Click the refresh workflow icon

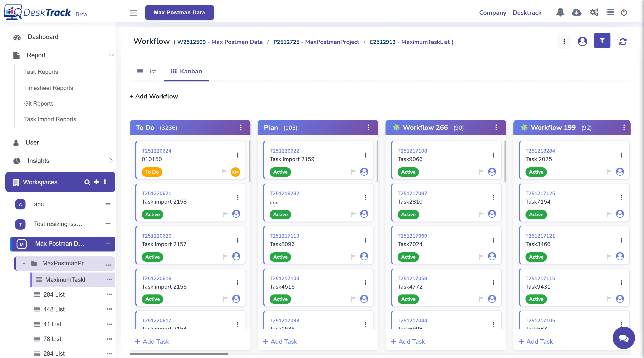click(623, 42)
